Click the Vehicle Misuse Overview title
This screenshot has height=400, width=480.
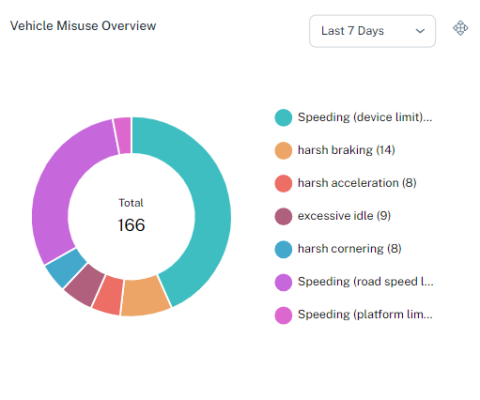click(83, 26)
